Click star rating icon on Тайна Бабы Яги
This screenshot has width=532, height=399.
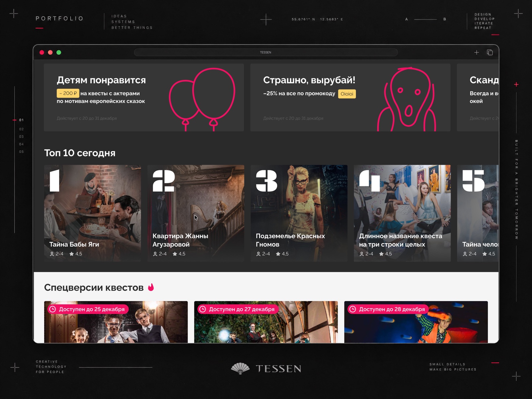click(71, 254)
